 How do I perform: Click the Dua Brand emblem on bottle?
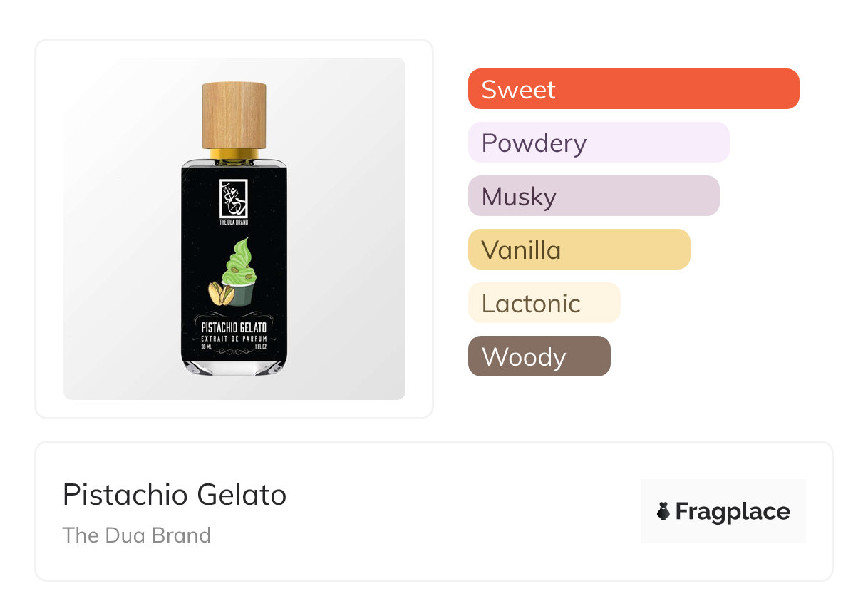(234, 199)
